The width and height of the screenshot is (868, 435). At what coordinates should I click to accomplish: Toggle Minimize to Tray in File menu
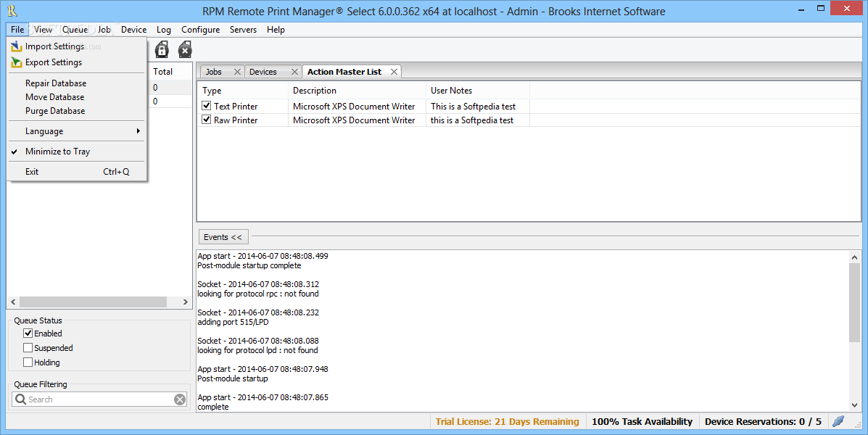tap(77, 152)
